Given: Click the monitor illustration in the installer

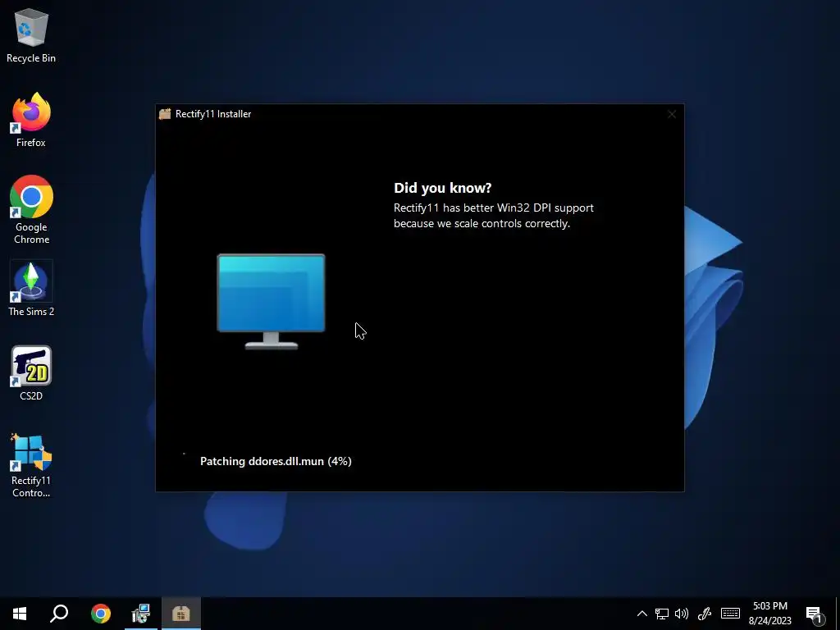Looking at the screenshot, I should [x=271, y=302].
